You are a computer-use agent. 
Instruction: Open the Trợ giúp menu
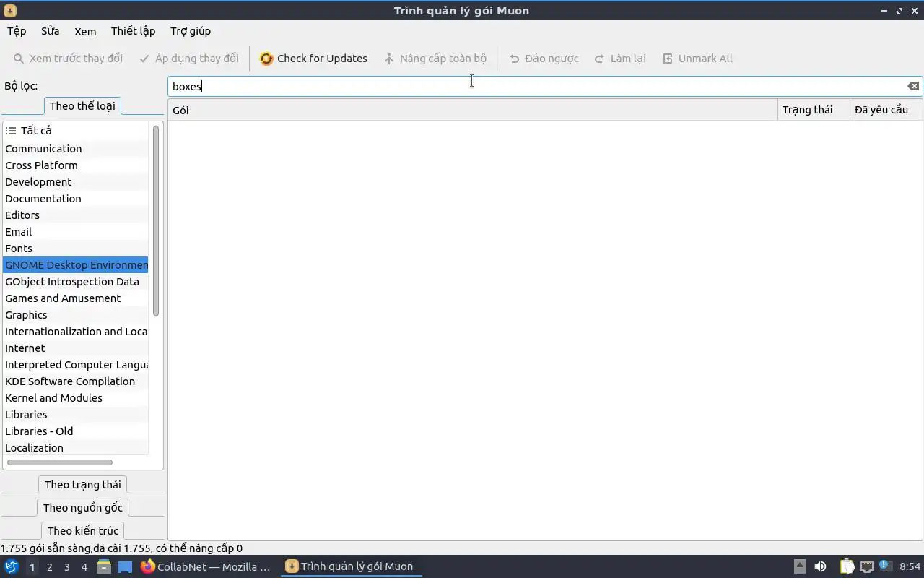pyautogui.click(x=191, y=31)
